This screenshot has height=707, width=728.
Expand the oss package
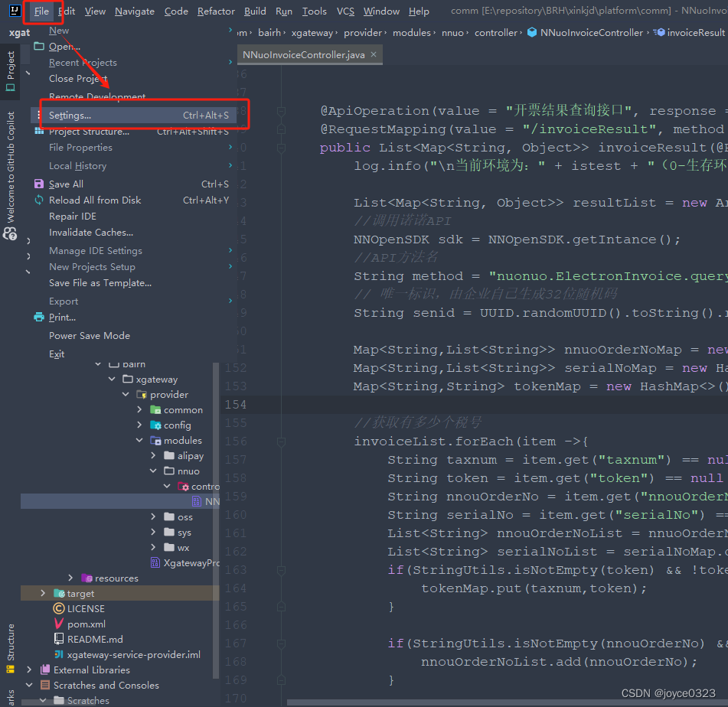(x=153, y=516)
